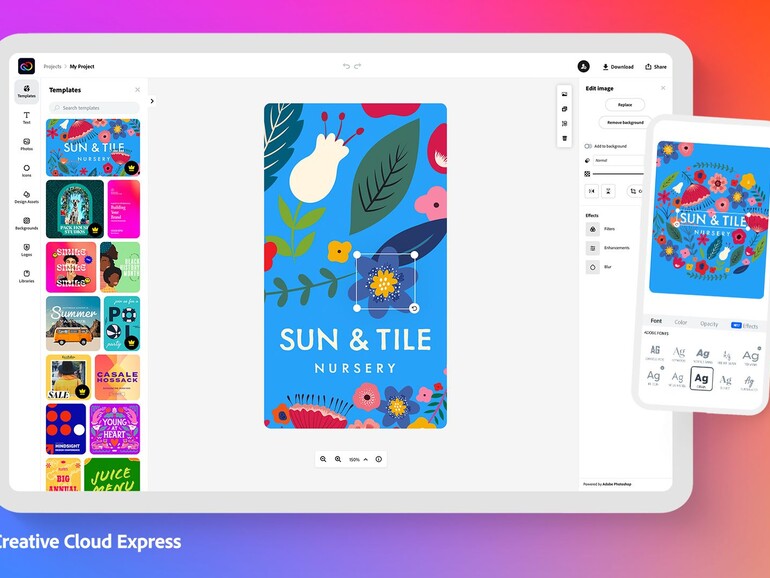Select the Summer van template
This screenshot has width=770, height=578.
pyautogui.click(x=73, y=324)
